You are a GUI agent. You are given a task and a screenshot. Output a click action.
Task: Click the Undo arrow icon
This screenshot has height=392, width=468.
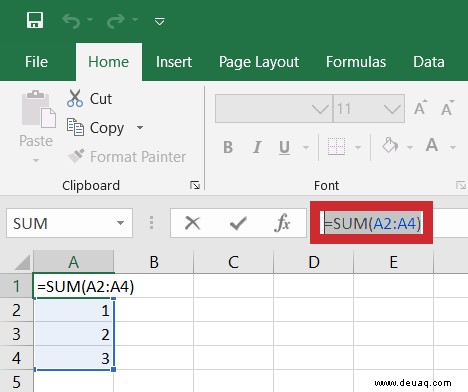(71, 21)
